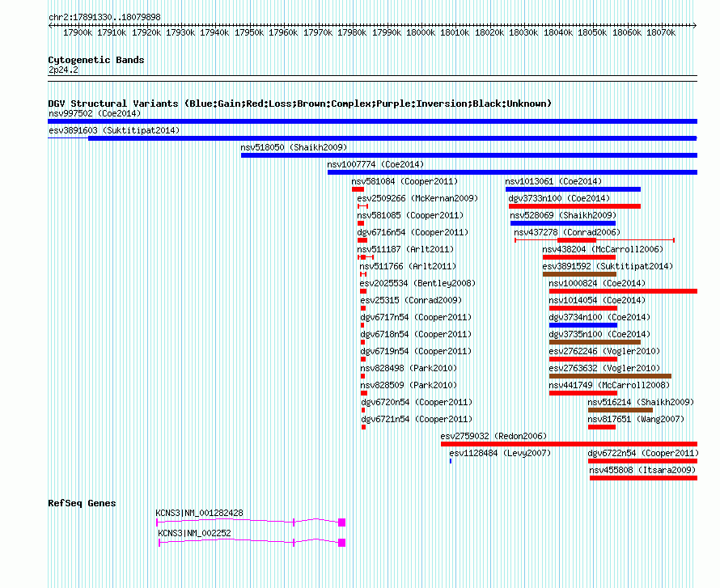Viewport: 720px width, 588px height.
Task: Select the esv2509266 (McKernan2009) label
Action: (417, 198)
